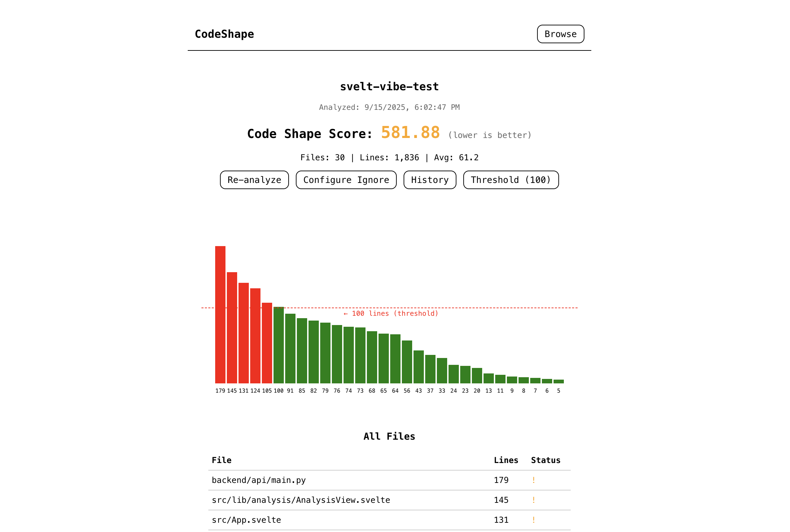The width and height of the screenshot is (790, 532).
Task: Click warning icon for src/App.svelte
Action: [x=534, y=520]
